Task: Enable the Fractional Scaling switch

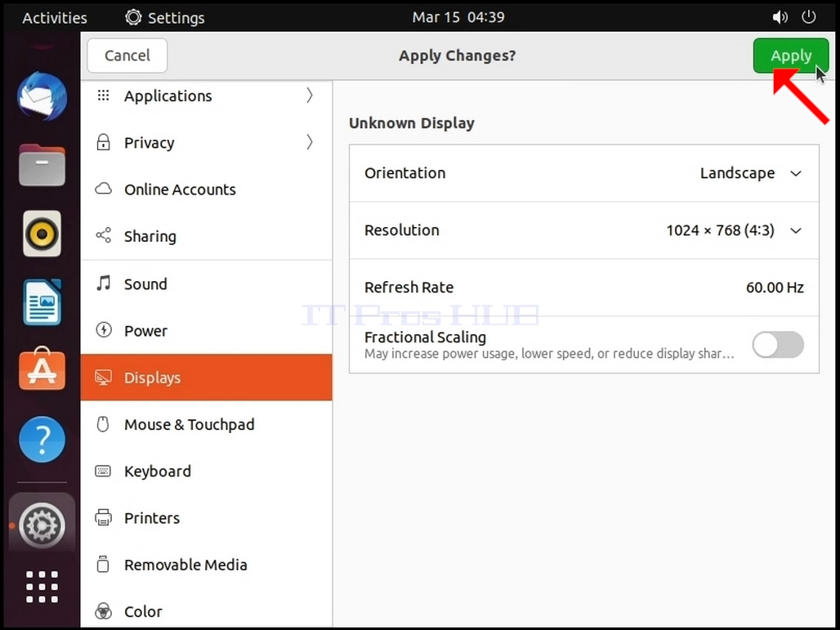Action: click(x=778, y=345)
